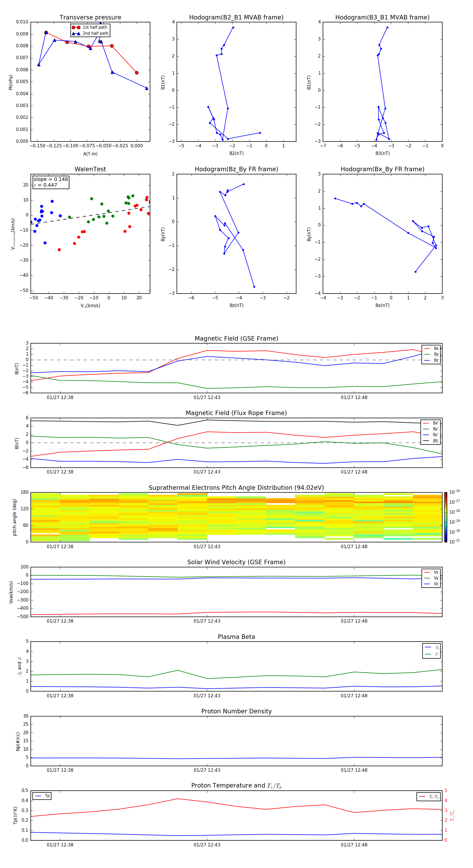The height and width of the screenshot is (868, 473).
Task: Click the "Pt(nPa)" y-axis label
Action: [x=11, y=82]
